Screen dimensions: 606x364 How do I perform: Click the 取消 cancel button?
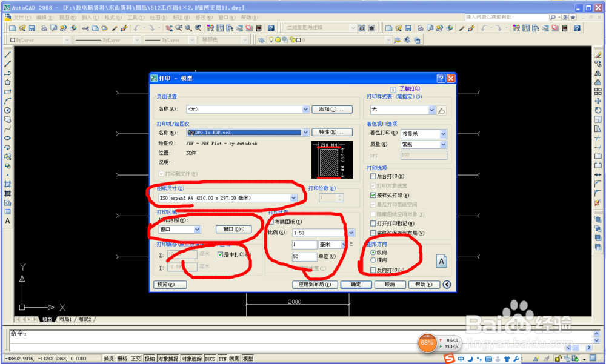[x=390, y=285]
